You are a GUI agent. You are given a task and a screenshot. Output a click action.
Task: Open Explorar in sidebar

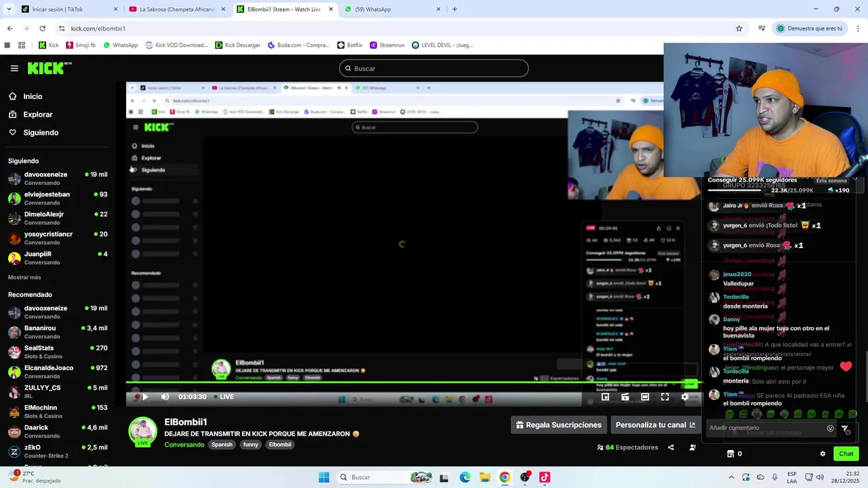(38, 115)
